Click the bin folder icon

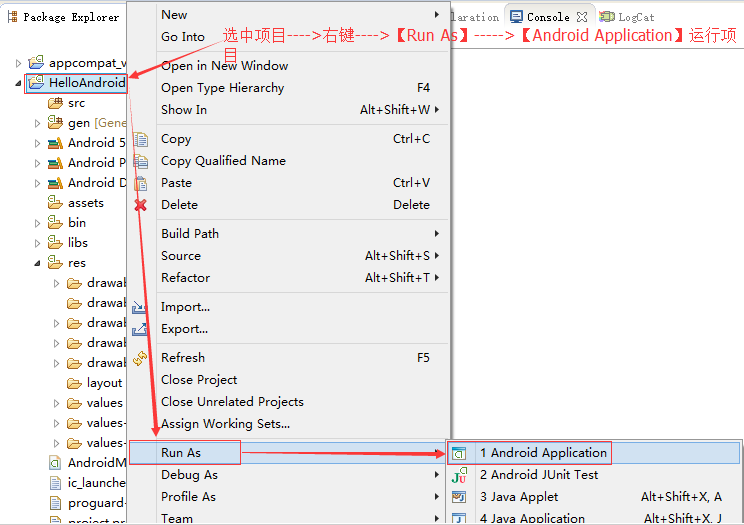55,223
